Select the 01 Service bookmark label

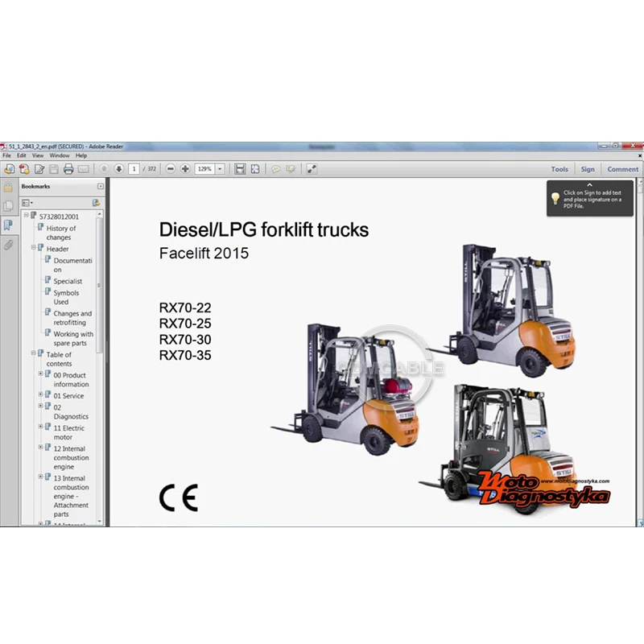(68, 396)
